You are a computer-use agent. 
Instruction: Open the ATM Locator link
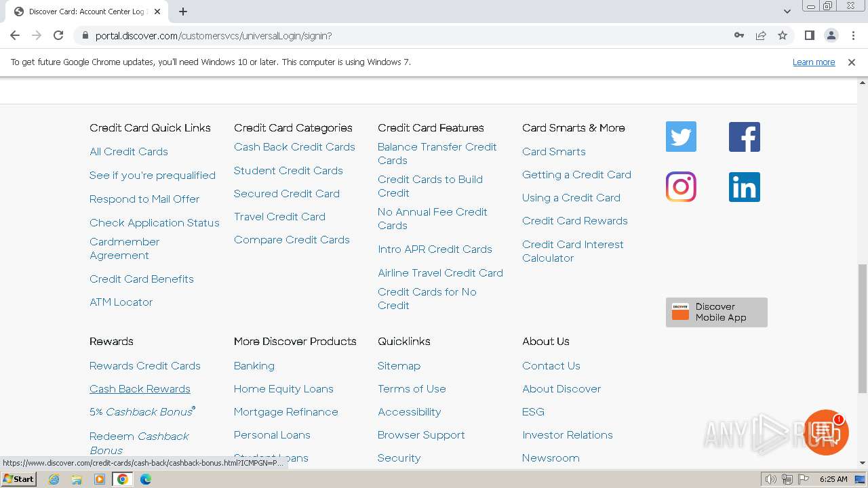coord(121,302)
